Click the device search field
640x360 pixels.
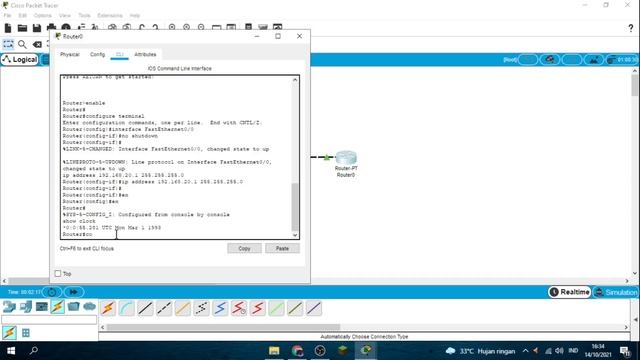[x=49, y=320]
